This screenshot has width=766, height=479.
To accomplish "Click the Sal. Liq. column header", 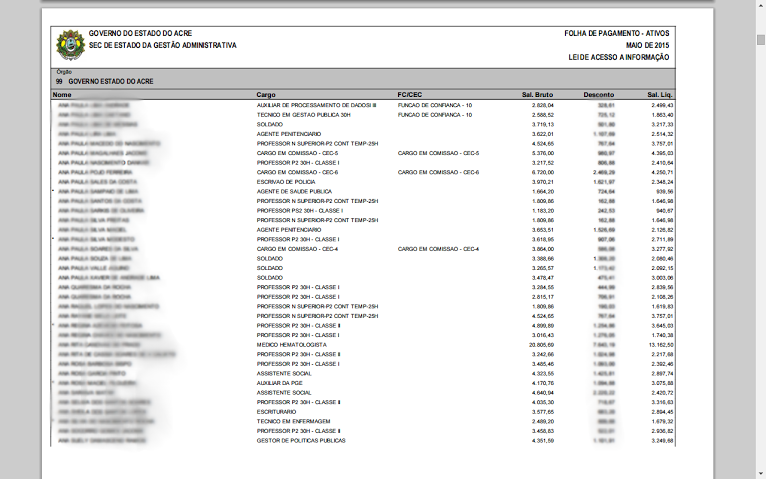I will coord(660,94).
